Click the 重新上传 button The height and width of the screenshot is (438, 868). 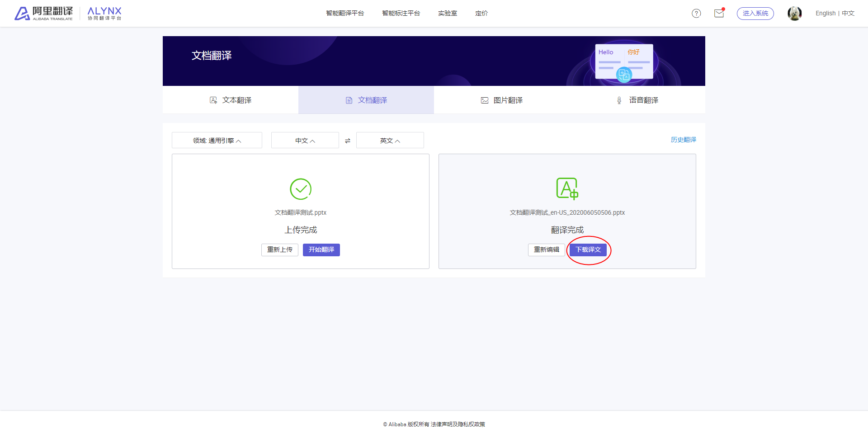(x=280, y=250)
